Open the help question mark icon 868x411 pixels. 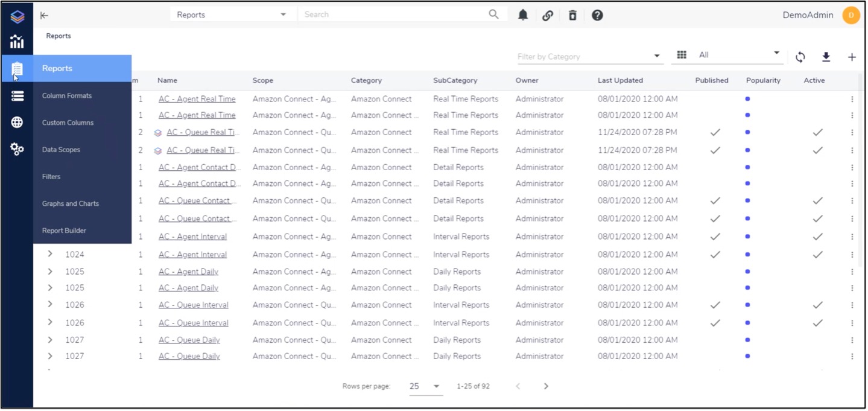click(x=597, y=15)
